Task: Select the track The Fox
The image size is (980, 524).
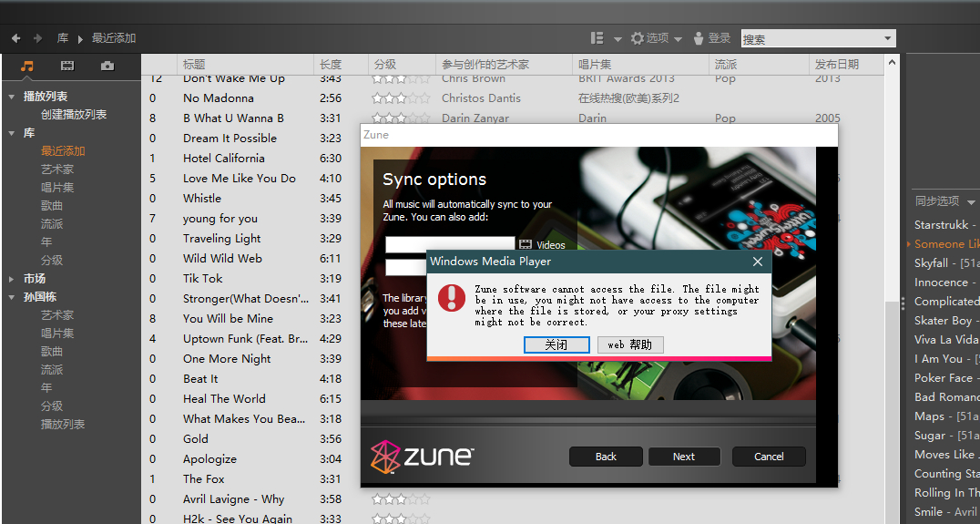Action: 203,479
